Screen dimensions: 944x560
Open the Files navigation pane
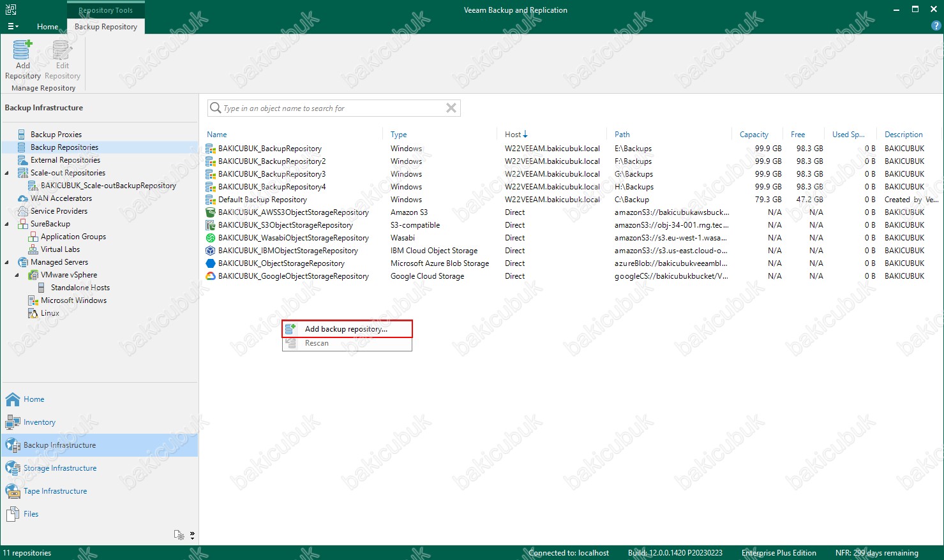100,514
